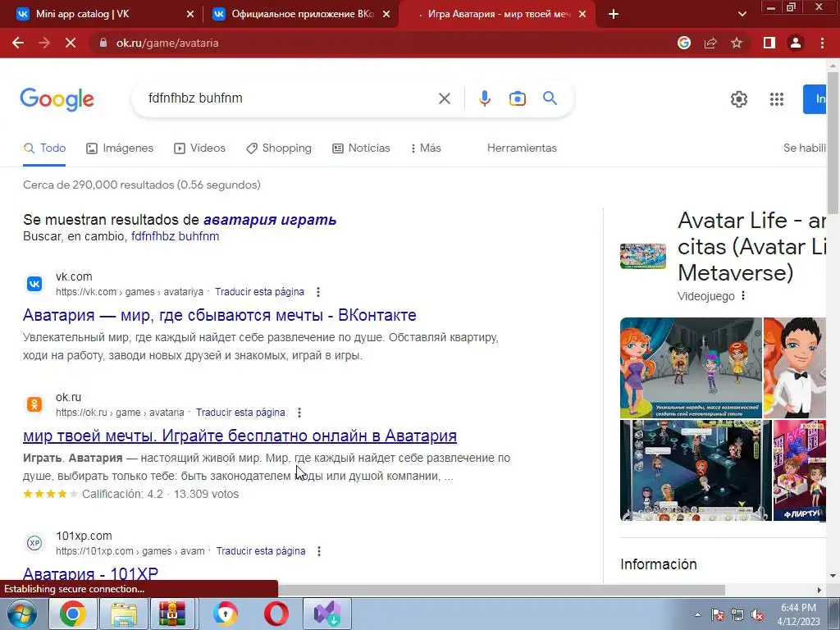Screen dimensions: 840x630
Task: Translate the ok.ru result page
Action: (240, 413)
